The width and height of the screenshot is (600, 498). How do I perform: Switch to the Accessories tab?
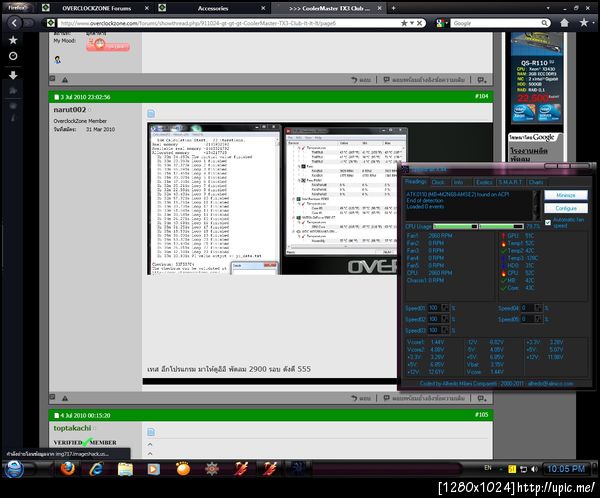[x=213, y=8]
